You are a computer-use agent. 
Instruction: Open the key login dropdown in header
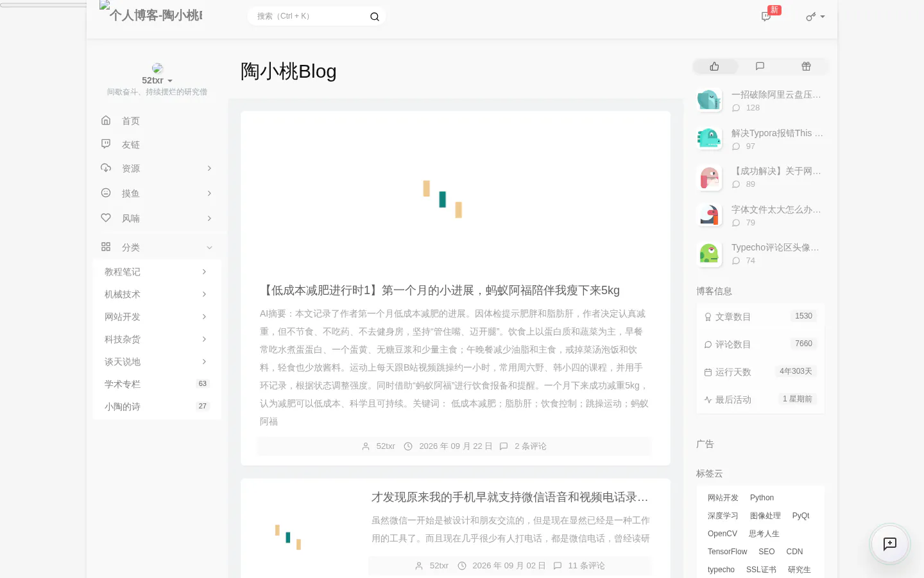click(816, 17)
